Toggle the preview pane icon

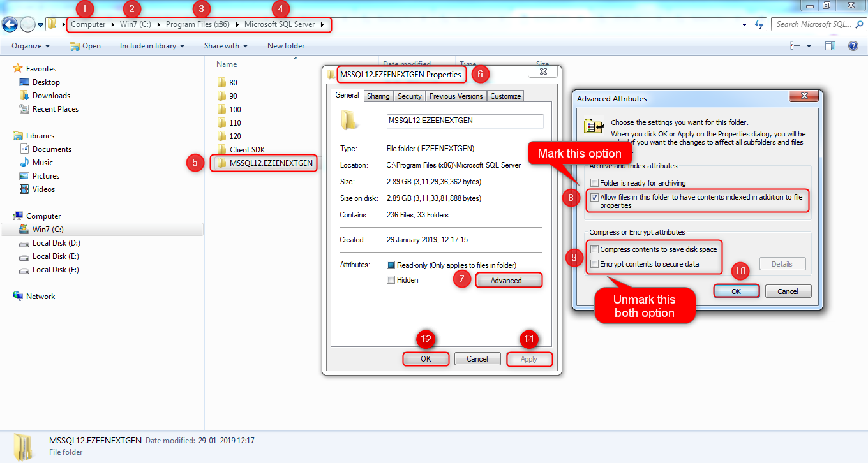830,46
